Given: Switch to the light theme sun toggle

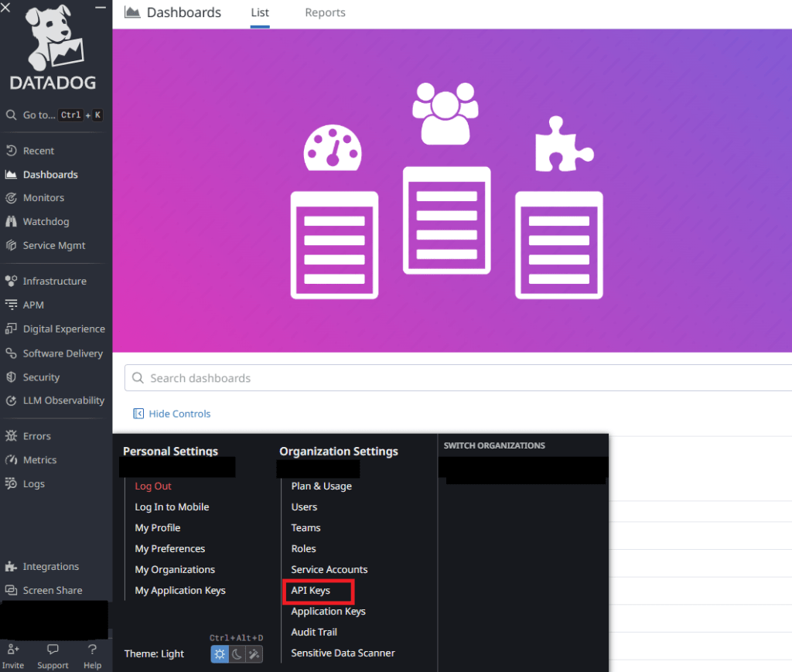Looking at the screenshot, I should (x=220, y=654).
